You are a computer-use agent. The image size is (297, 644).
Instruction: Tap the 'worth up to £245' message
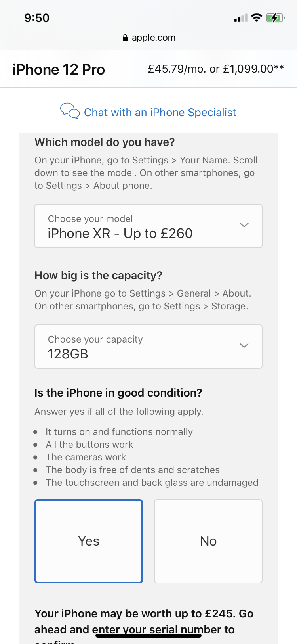coord(144,614)
